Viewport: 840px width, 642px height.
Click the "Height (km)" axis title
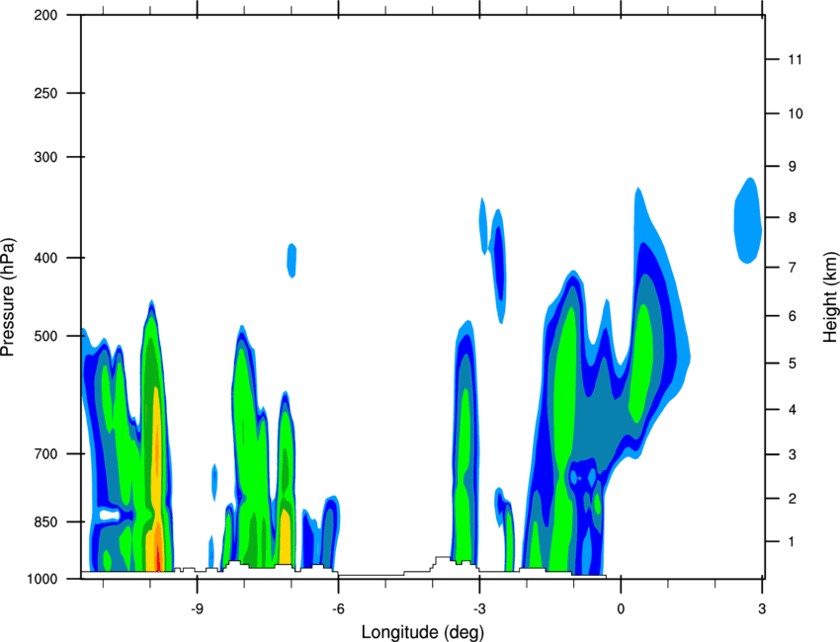(830, 296)
